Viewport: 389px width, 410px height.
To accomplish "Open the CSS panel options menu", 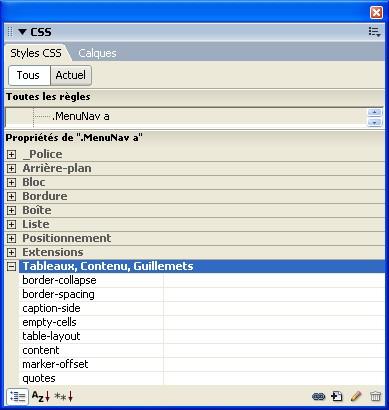I will tap(374, 32).
